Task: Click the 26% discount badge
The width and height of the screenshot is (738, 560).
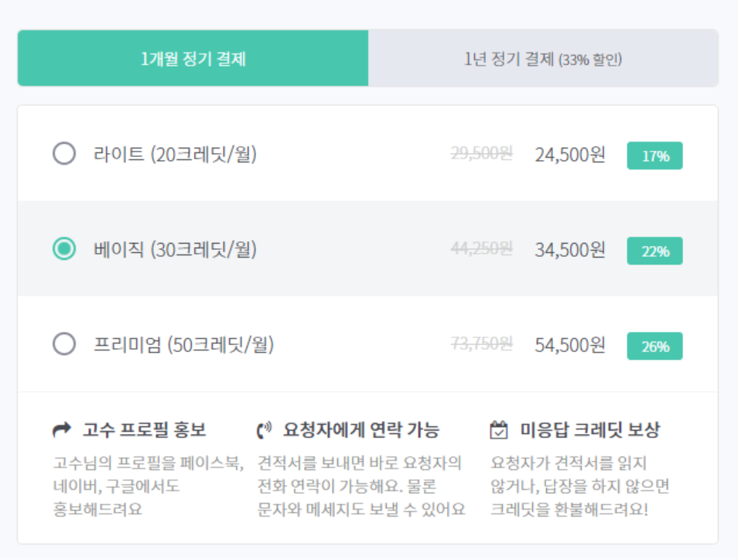Action: coord(654,346)
